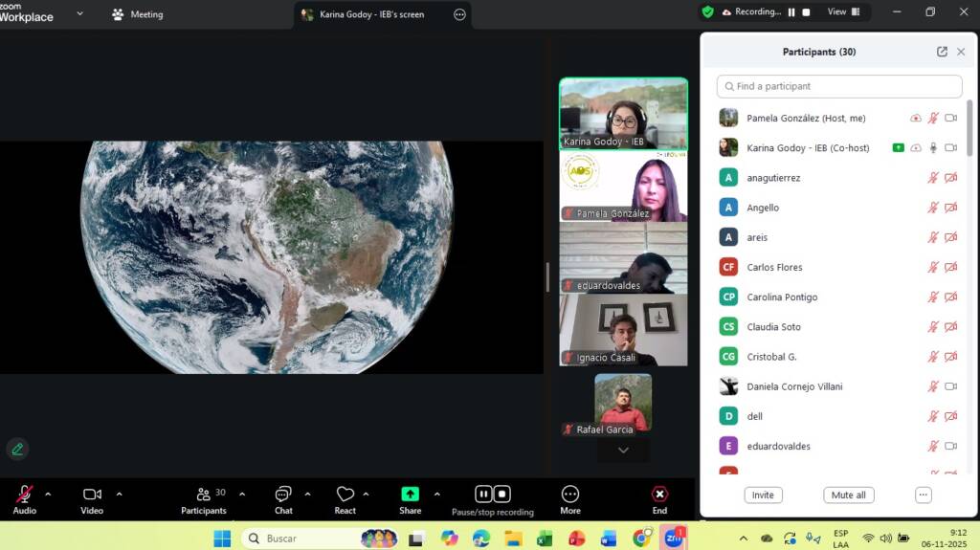The image size is (980, 550).
Task: Click the Invite button
Action: (x=763, y=495)
